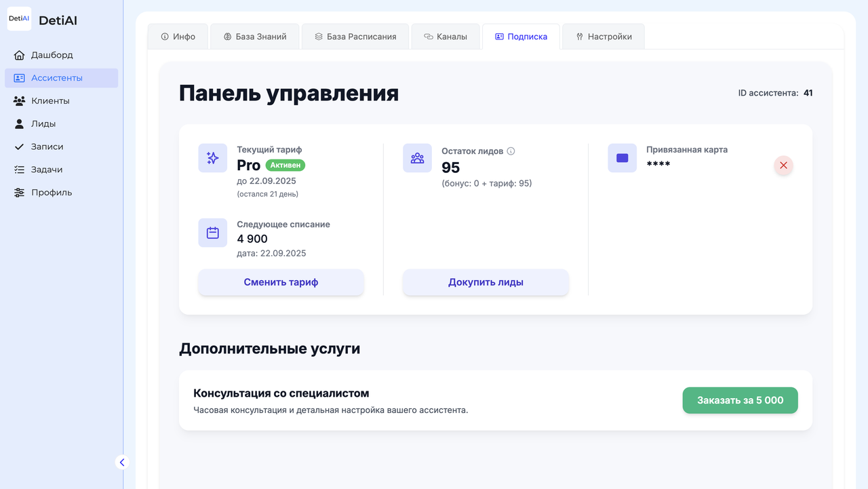Click the Сменить тариф button
This screenshot has height=489, width=868.
281,282
